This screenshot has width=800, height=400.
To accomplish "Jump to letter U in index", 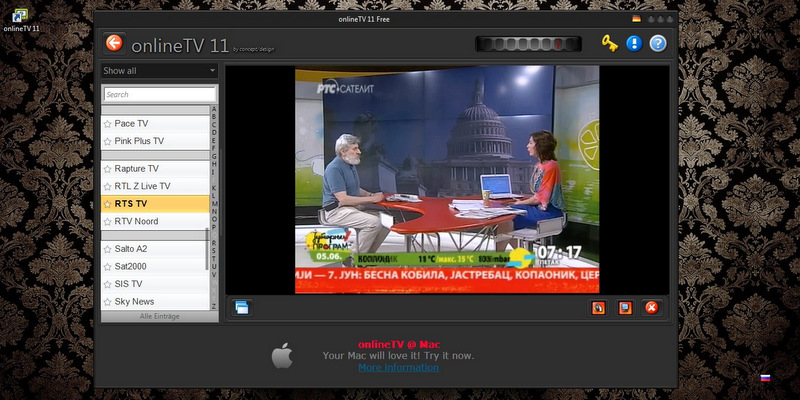I will [214, 266].
